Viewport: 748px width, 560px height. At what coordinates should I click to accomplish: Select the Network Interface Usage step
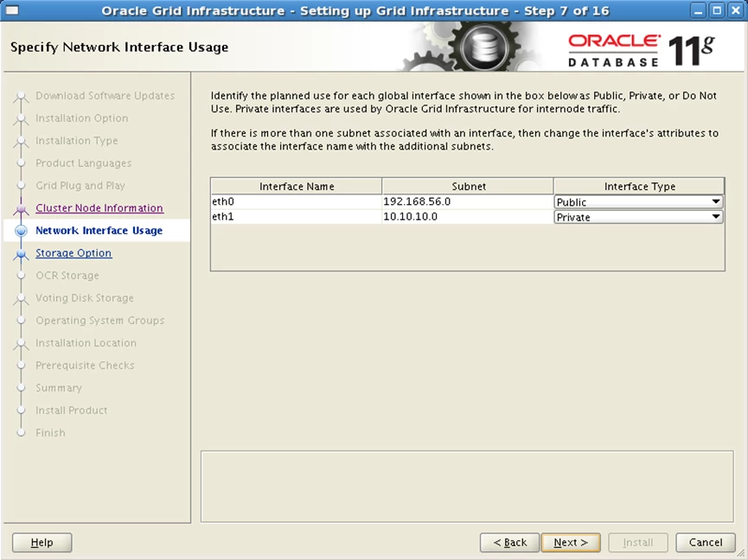coord(99,231)
